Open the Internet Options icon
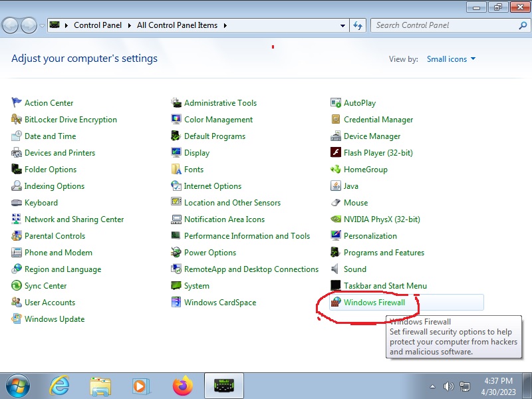The height and width of the screenshot is (399, 532). (x=176, y=186)
